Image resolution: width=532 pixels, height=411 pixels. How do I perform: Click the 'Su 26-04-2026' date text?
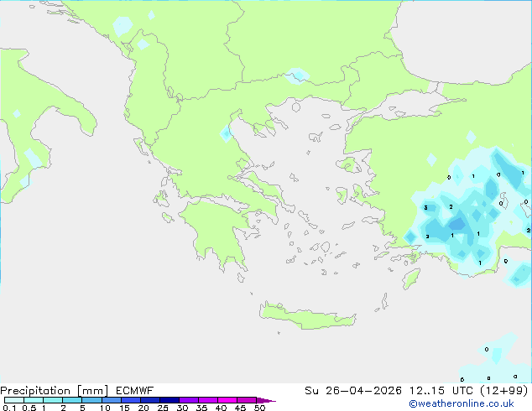click(353, 391)
